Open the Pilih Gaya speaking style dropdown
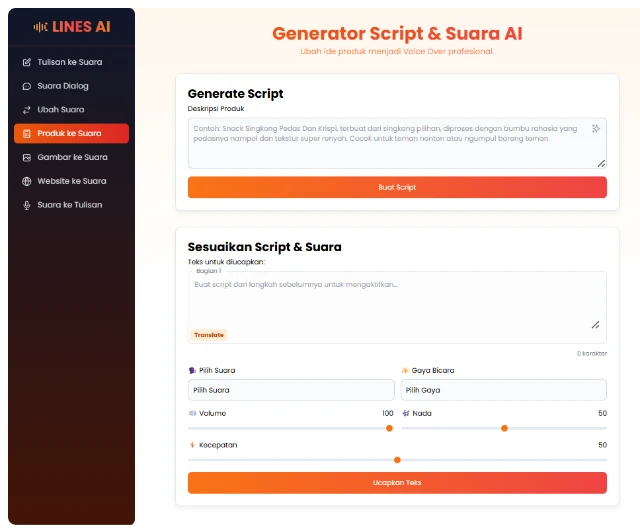640x532 pixels. [503, 390]
